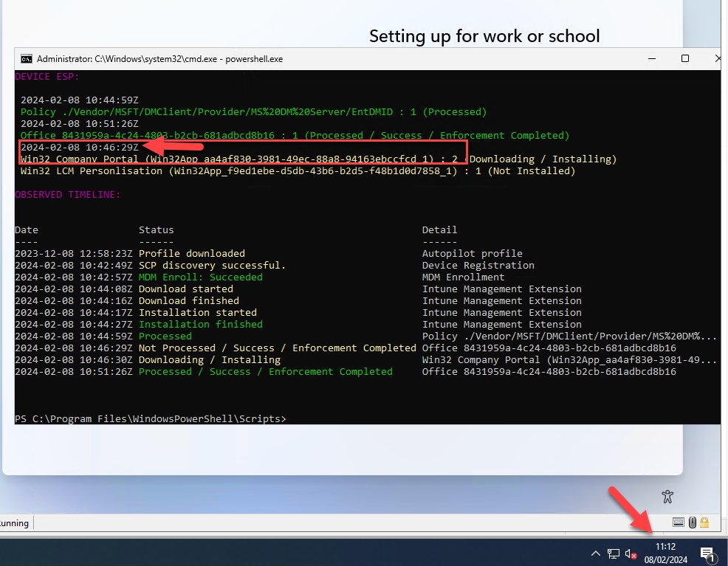This screenshot has height=566, width=728.
Task: Click the 'Autopilot profile' detail cell
Action: (473, 253)
